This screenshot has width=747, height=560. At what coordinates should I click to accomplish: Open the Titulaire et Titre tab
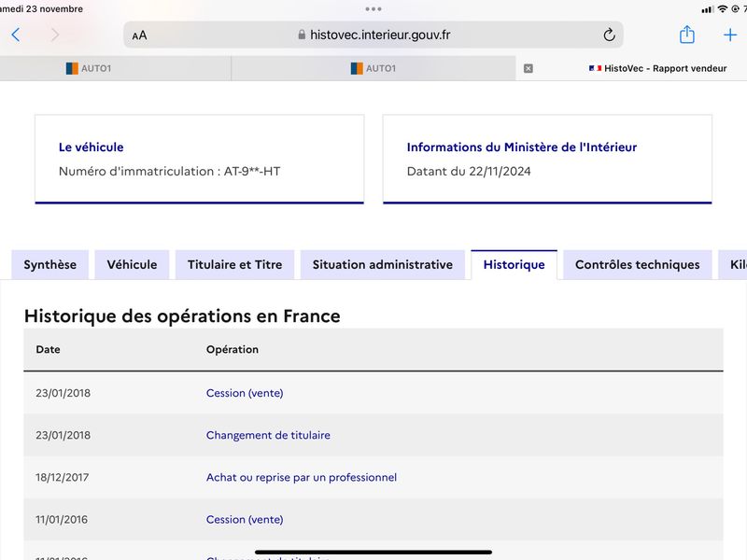coord(235,265)
